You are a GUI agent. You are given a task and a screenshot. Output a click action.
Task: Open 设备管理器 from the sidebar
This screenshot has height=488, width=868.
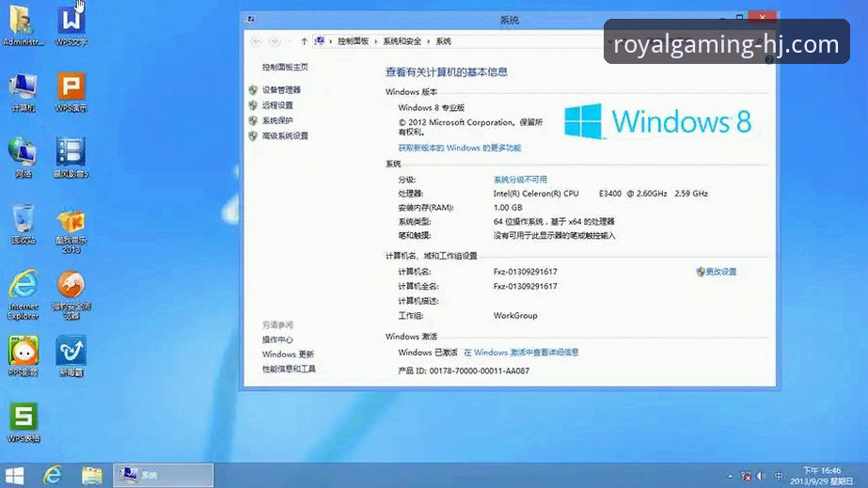click(x=281, y=89)
